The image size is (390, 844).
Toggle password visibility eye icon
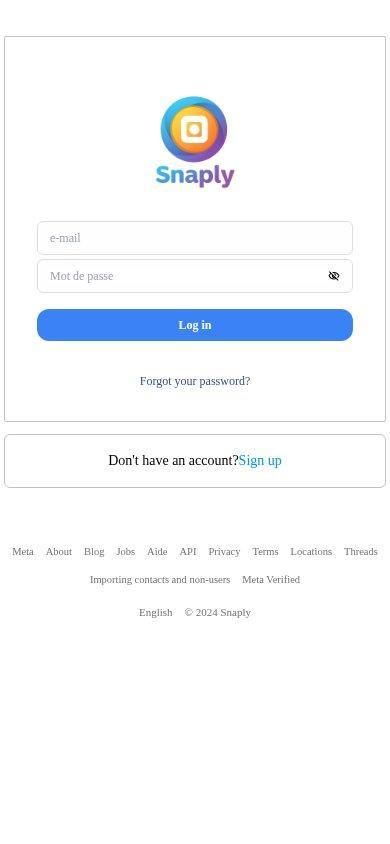334,276
